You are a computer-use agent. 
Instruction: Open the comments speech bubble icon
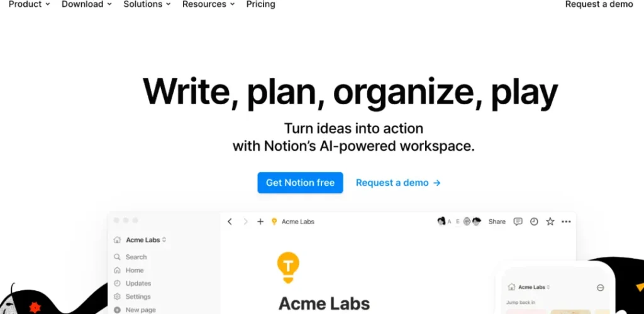click(x=518, y=222)
